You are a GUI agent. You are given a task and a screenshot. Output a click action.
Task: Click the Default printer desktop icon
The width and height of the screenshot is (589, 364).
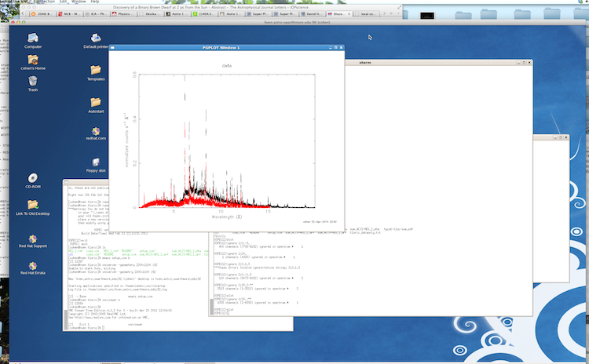(96, 38)
